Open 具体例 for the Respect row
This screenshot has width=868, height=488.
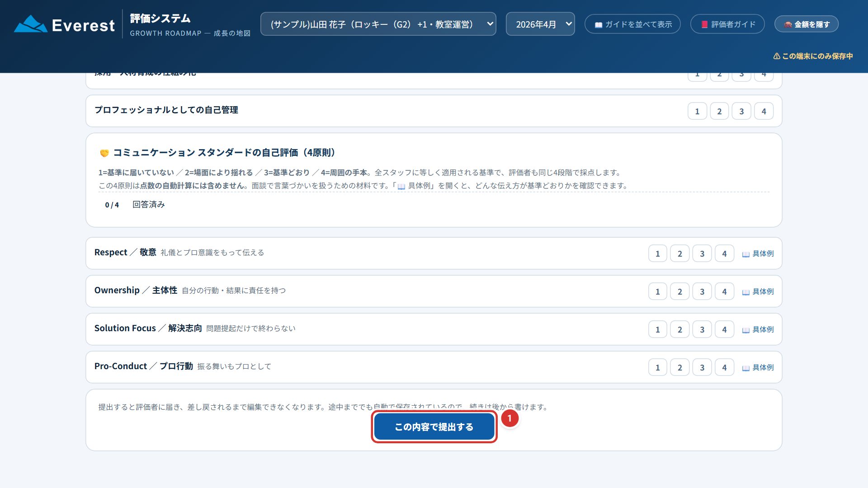click(x=758, y=253)
